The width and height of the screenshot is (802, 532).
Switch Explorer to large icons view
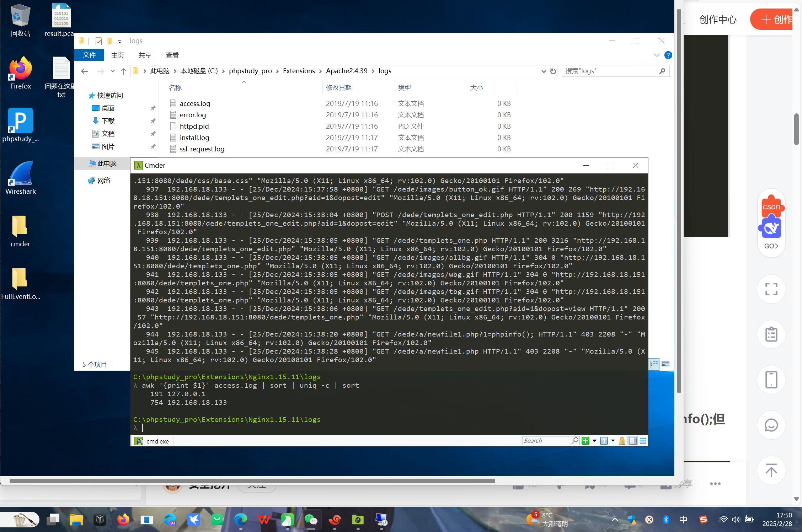(x=665, y=364)
